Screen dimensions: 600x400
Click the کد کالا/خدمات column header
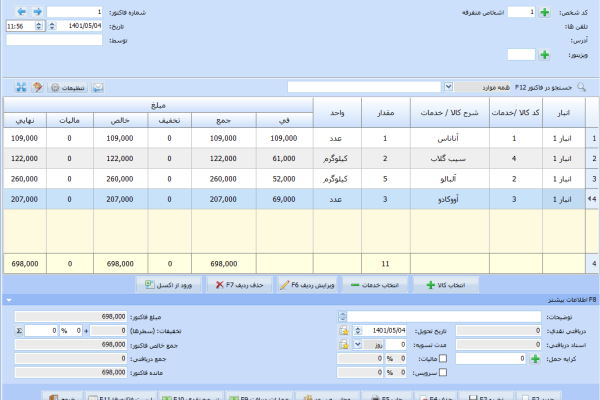coord(515,113)
